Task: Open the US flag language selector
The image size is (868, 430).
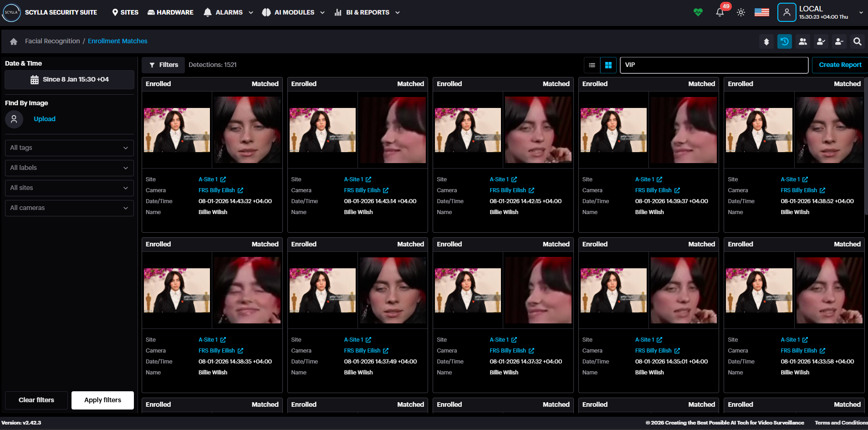Action: tap(761, 12)
